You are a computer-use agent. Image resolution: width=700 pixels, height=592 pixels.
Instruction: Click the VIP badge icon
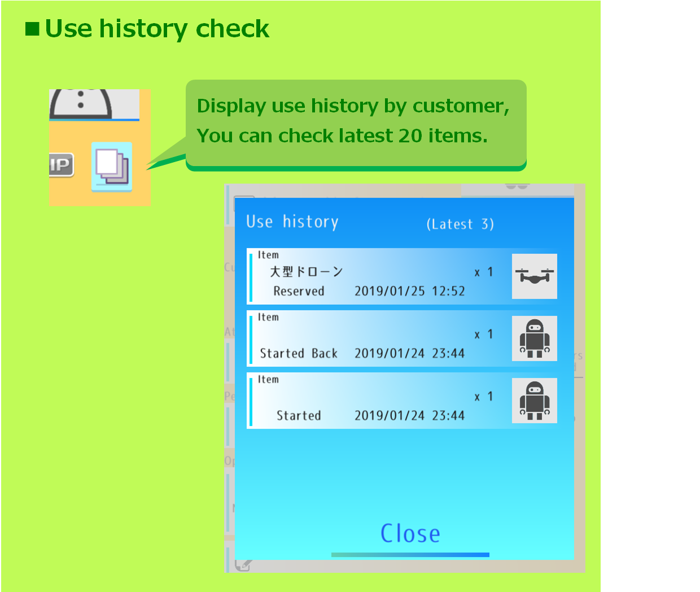coord(61,165)
